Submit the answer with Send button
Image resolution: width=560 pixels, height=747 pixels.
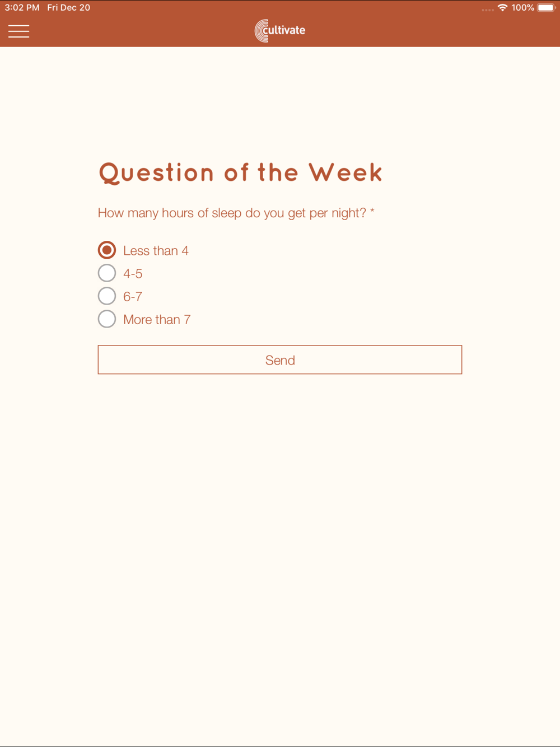coord(280,360)
